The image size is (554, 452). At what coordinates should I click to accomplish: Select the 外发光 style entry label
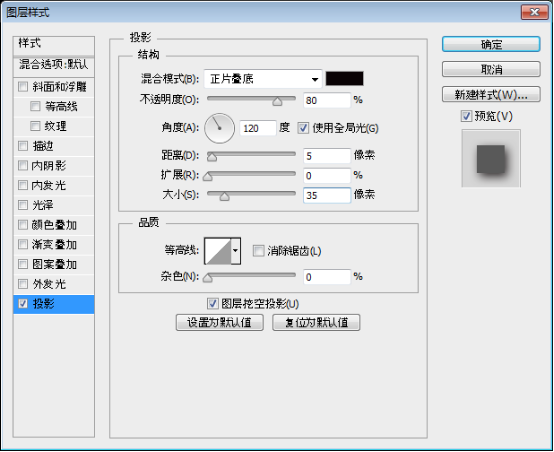pyautogui.click(x=49, y=284)
